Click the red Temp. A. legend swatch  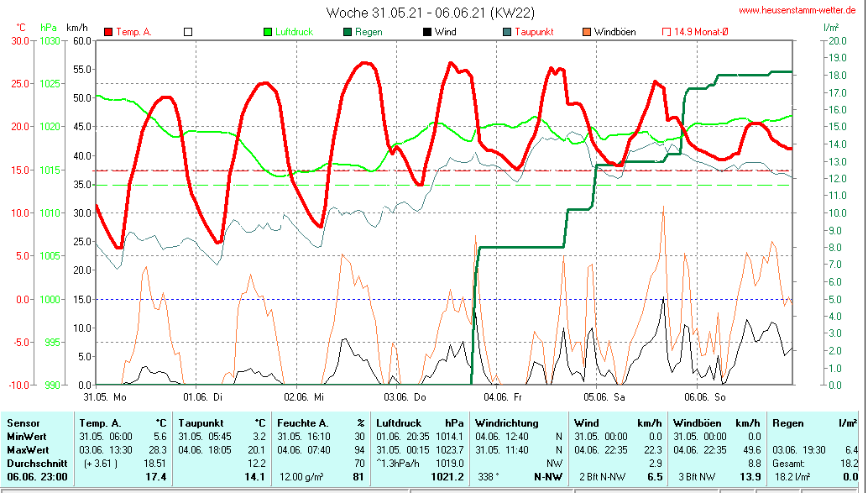tap(108, 32)
